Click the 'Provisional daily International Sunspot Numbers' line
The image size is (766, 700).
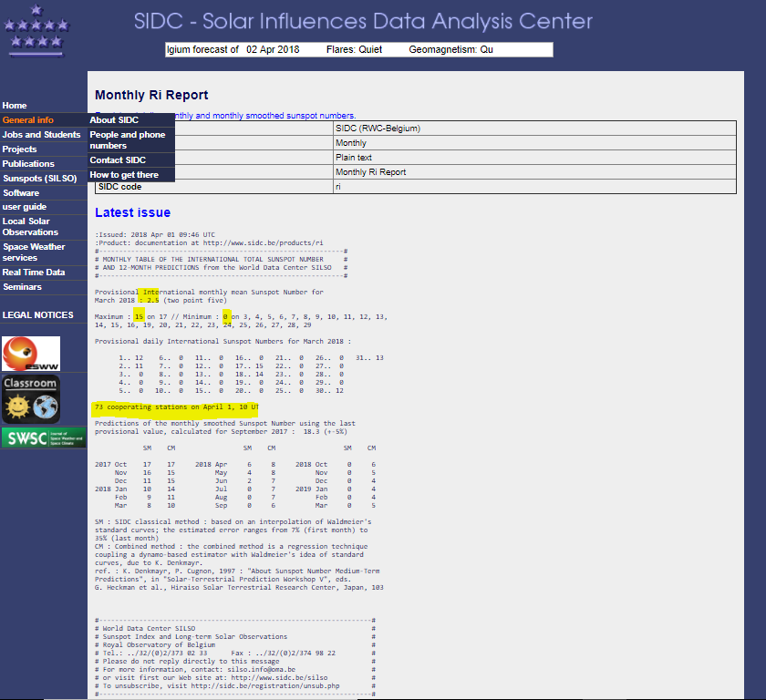click(223, 342)
